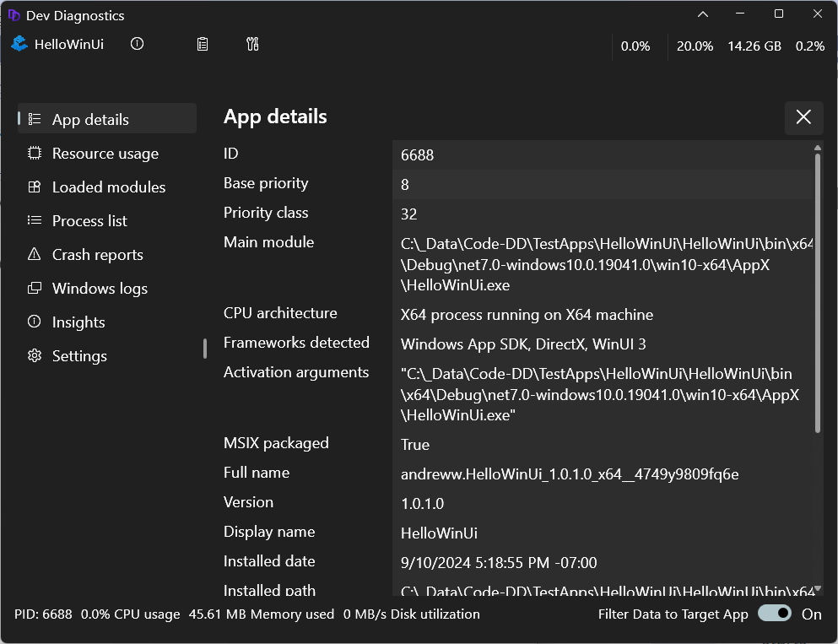Click the Installed date value
838x644 pixels.
(x=499, y=562)
